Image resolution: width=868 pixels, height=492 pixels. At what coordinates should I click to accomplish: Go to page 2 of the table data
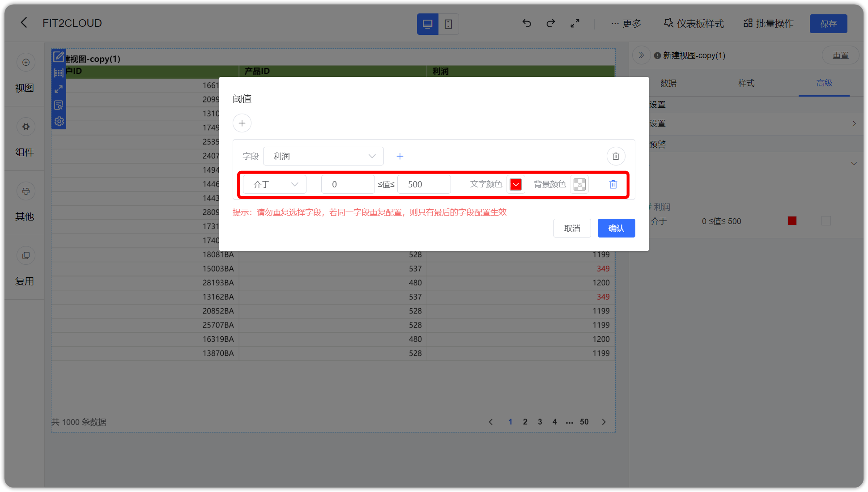(x=525, y=421)
